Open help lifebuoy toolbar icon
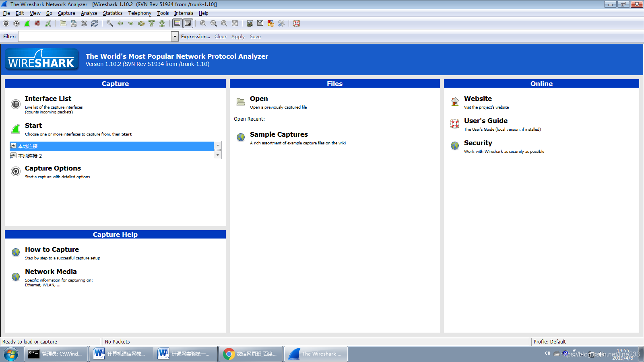Image resolution: width=644 pixels, height=362 pixels. click(x=297, y=23)
